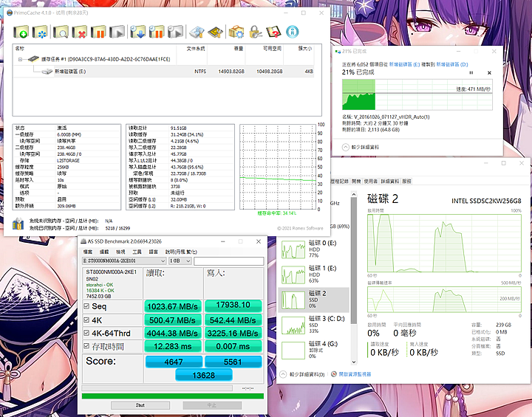Screen dimensions: 532x417
Task: Click the total score 13628 box
Action: coord(204,375)
